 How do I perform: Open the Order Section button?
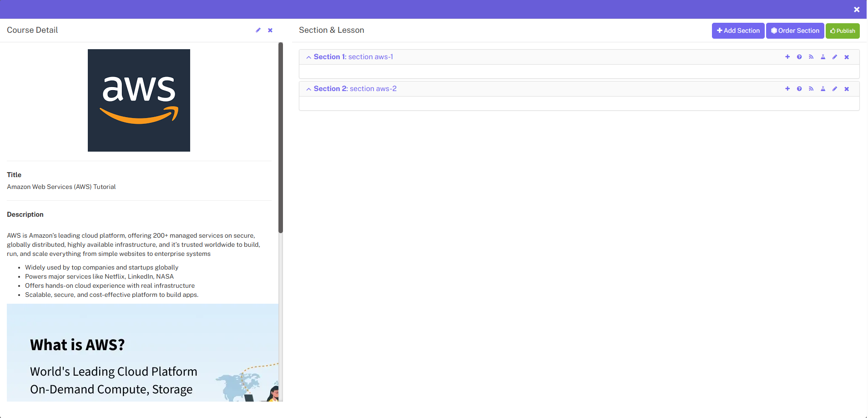pos(795,31)
